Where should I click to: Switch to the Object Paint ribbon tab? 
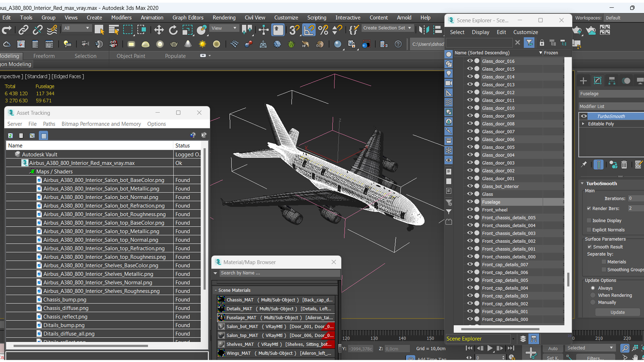[x=131, y=56]
